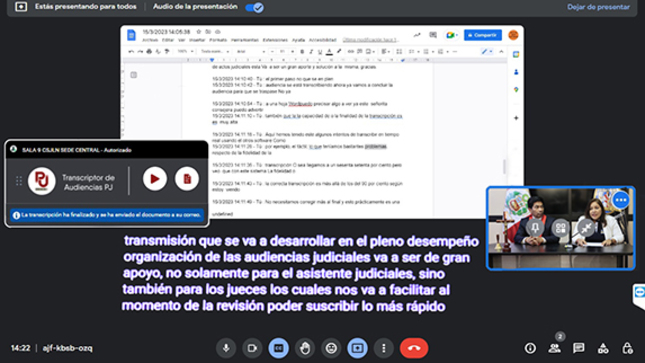Start transcription with play button
The width and height of the screenshot is (645, 363).
pos(155,179)
